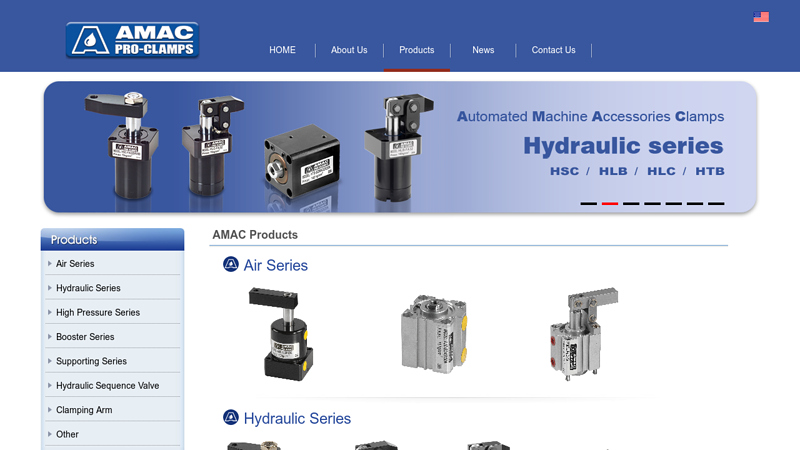The height and width of the screenshot is (450, 800).
Task: Click the Air Series heading logo icon
Action: point(231,264)
